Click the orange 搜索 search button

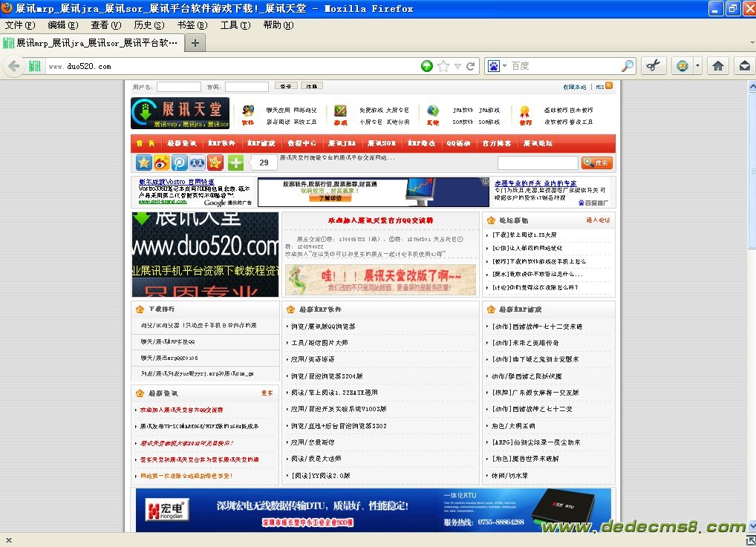597,163
